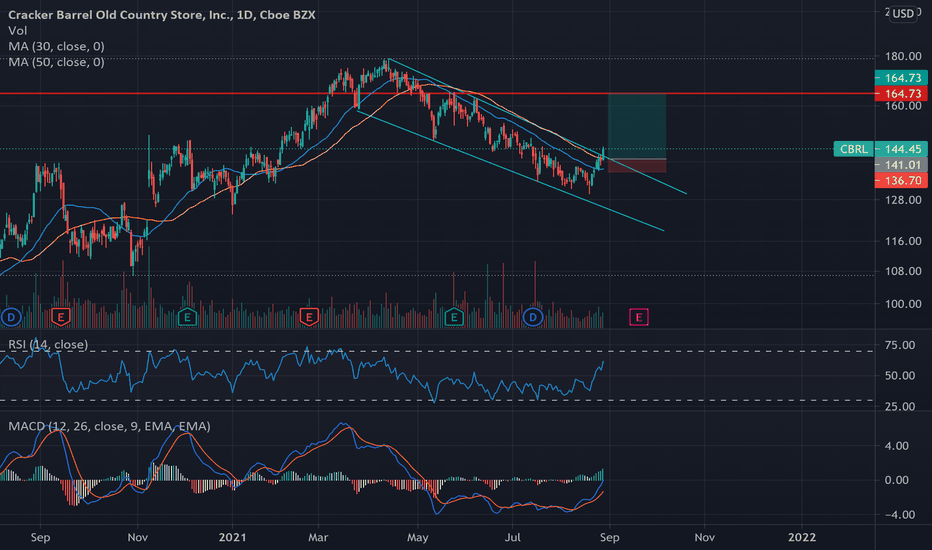The width and height of the screenshot is (932, 550).
Task: Click the 160.00 price axis label
Action: [x=903, y=106]
